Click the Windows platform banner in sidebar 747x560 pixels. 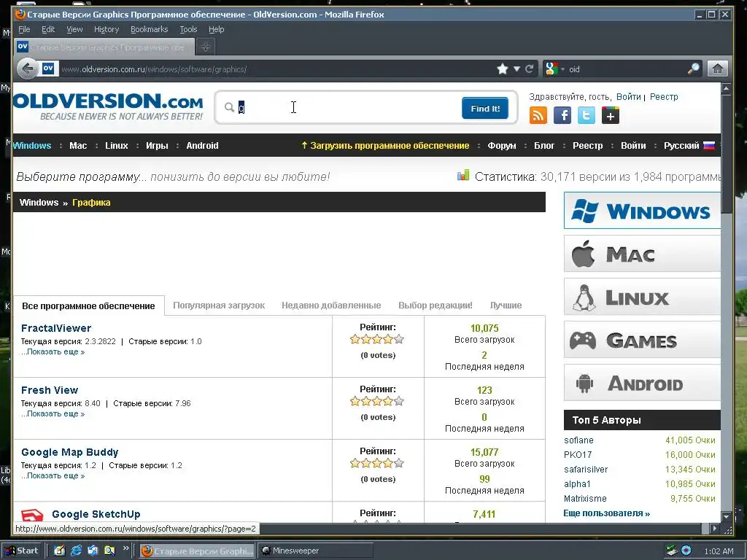(x=642, y=211)
